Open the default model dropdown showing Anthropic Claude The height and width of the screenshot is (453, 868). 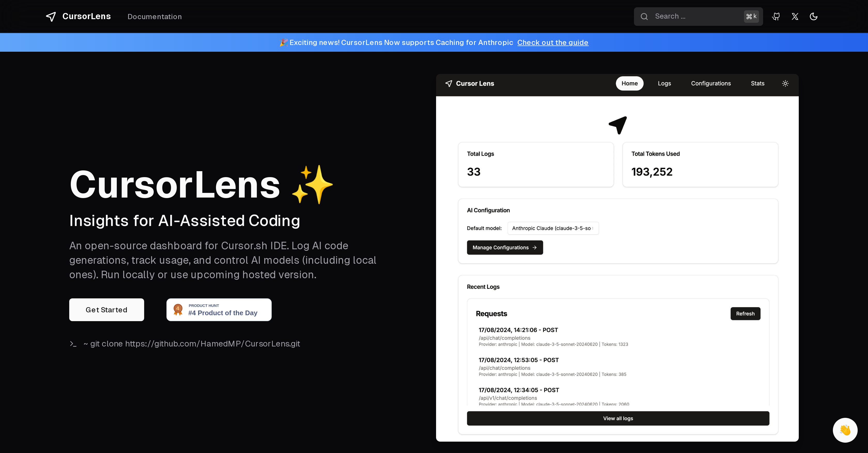click(553, 228)
